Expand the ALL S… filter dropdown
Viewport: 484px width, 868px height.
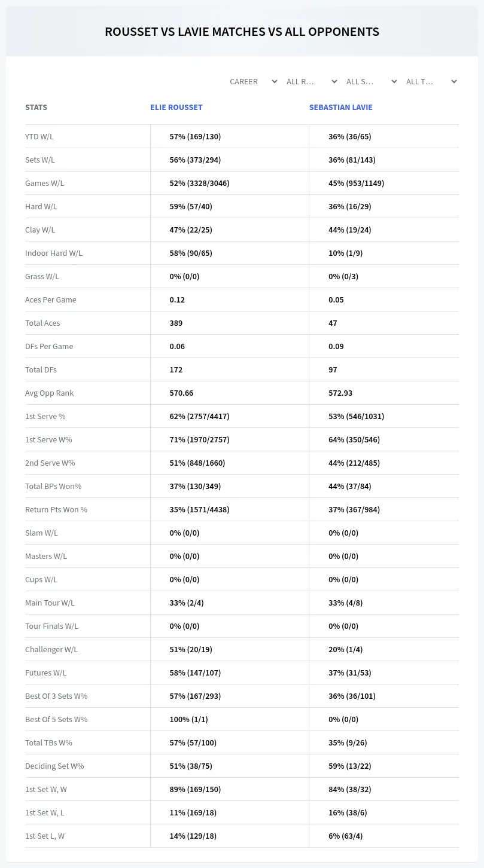pos(372,81)
